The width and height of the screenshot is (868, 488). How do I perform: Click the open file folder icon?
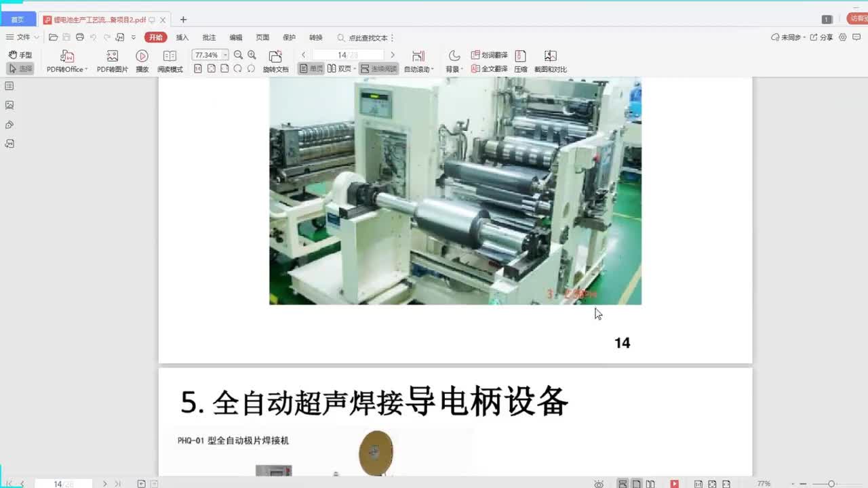53,37
